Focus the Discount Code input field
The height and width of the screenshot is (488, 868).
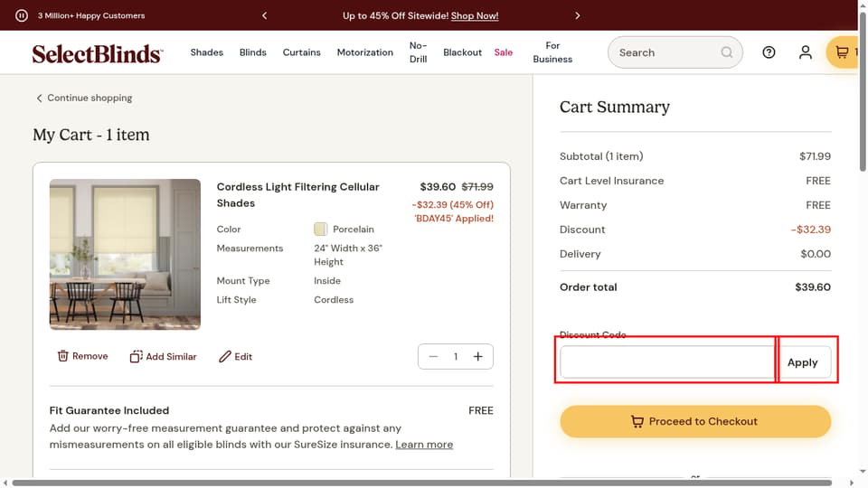(x=666, y=362)
